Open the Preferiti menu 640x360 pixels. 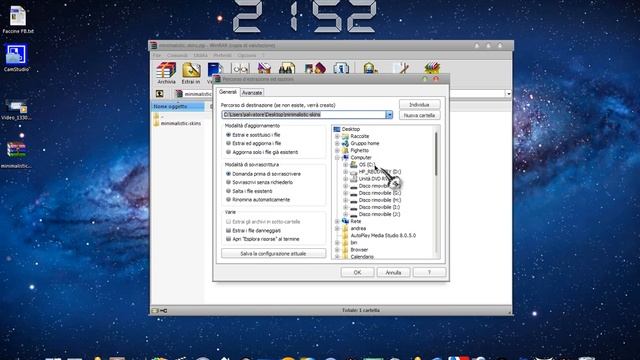click(x=222, y=56)
